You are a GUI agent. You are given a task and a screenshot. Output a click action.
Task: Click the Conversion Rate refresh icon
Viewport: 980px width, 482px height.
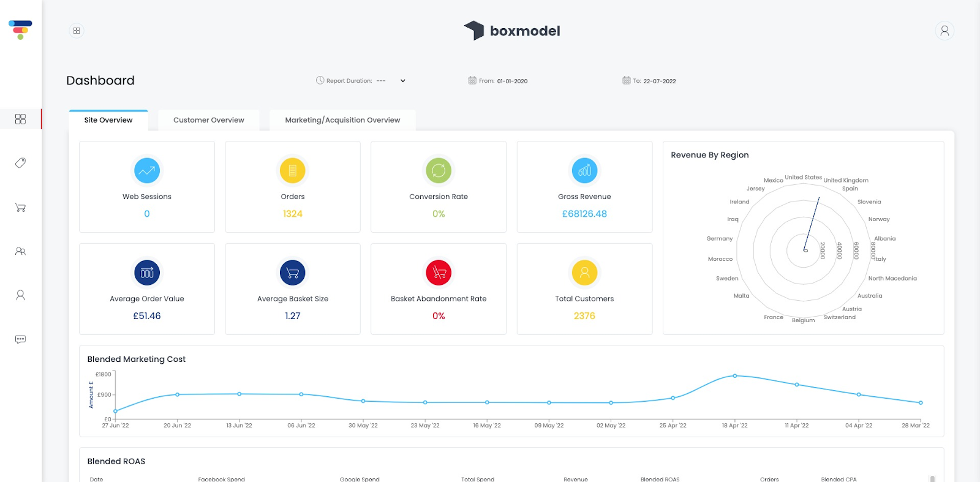coord(439,170)
